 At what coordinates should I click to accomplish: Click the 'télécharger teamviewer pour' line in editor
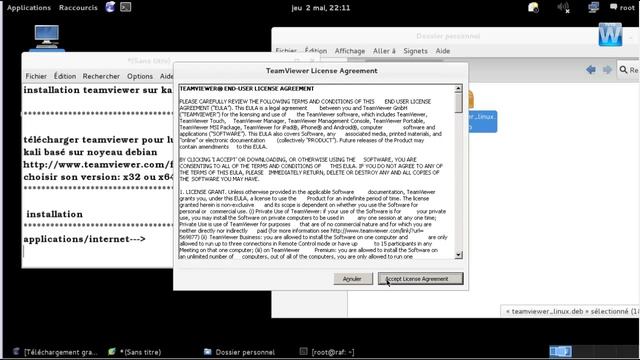tap(98, 140)
